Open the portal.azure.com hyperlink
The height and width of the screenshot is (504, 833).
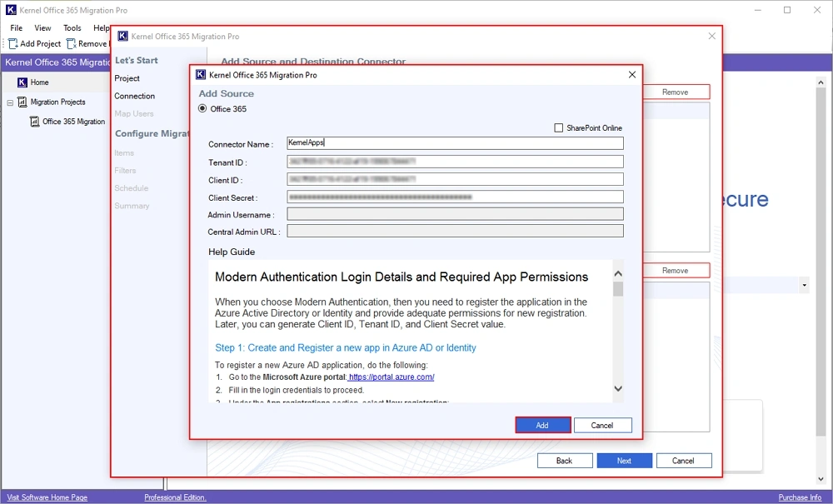(x=392, y=376)
